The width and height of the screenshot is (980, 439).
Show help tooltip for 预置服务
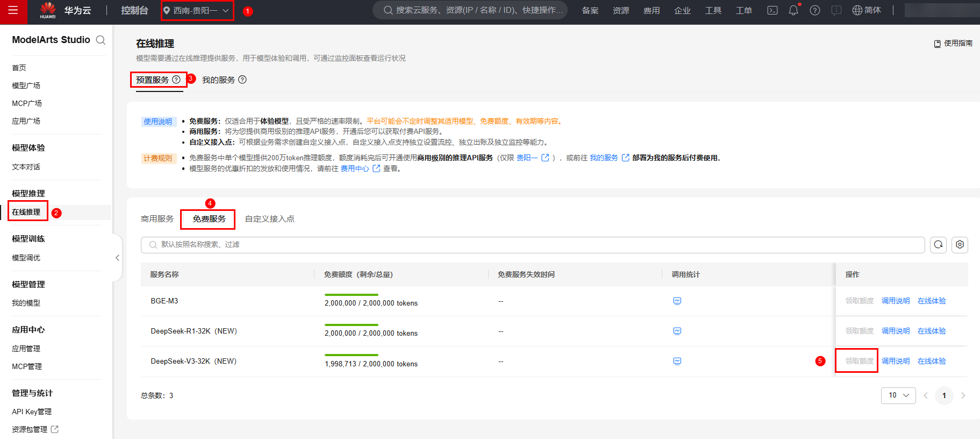176,80
